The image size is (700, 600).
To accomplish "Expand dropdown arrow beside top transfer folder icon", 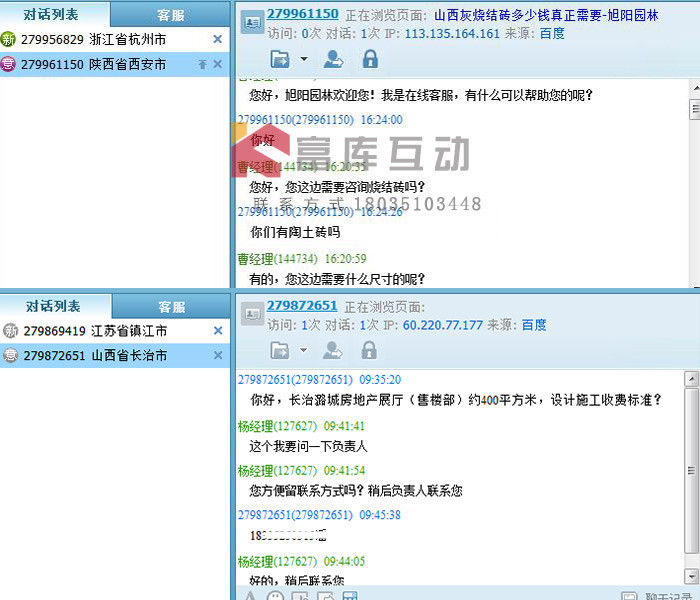I will pyautogui.click(x=304, y=58).
